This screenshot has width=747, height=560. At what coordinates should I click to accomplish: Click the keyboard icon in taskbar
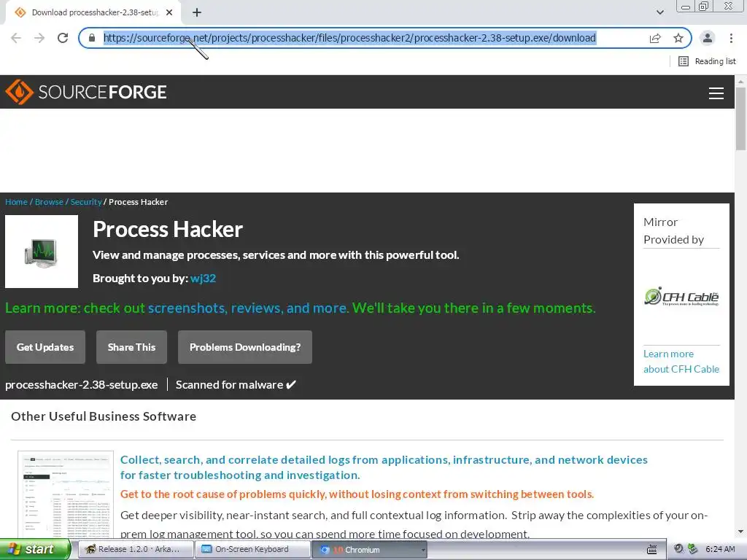tap(652, 550)
